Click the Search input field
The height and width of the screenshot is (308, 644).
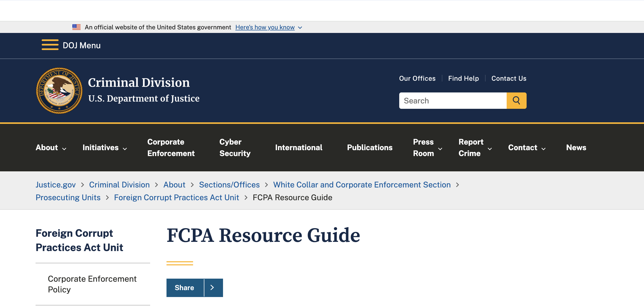click(x=453, y=101)
